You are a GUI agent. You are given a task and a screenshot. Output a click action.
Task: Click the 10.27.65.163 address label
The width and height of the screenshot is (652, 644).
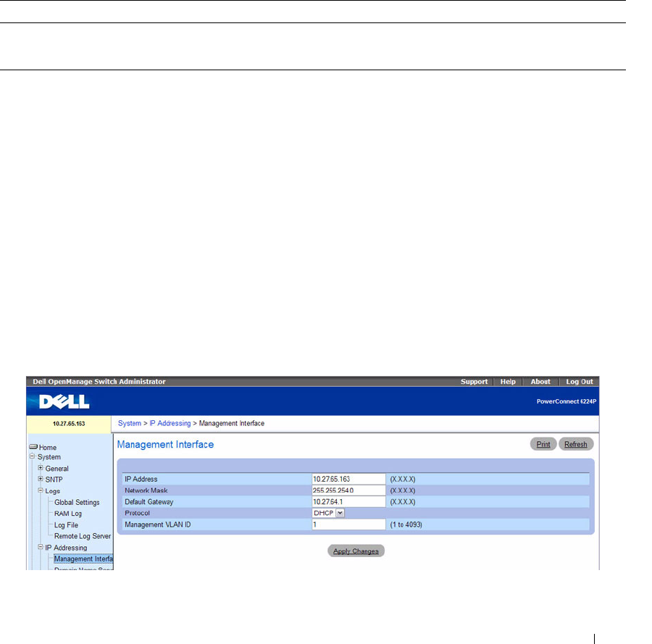(69, 424)
